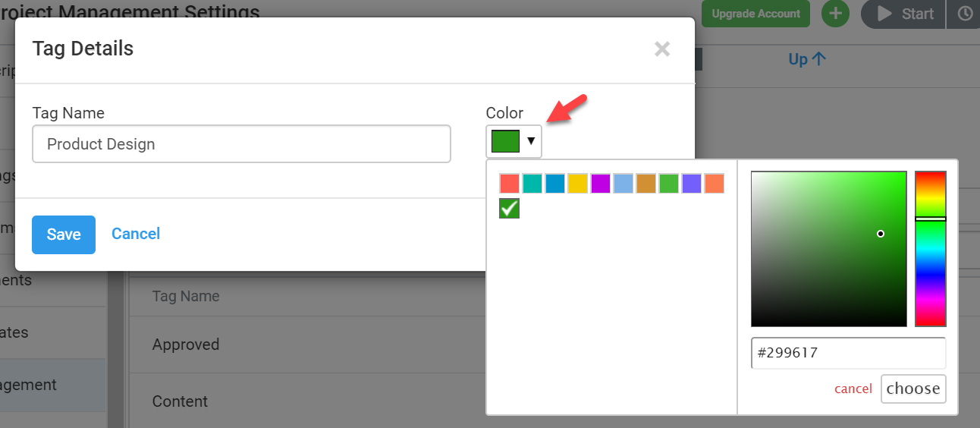Click the Tag Name text field
Screen dimensions: 980x428
point(241,144)
